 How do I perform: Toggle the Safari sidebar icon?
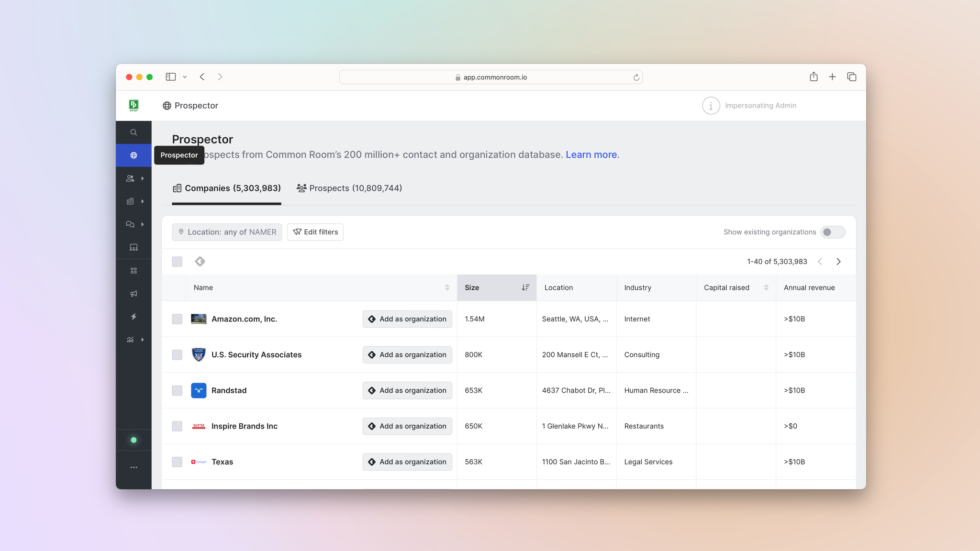[170, 77]
